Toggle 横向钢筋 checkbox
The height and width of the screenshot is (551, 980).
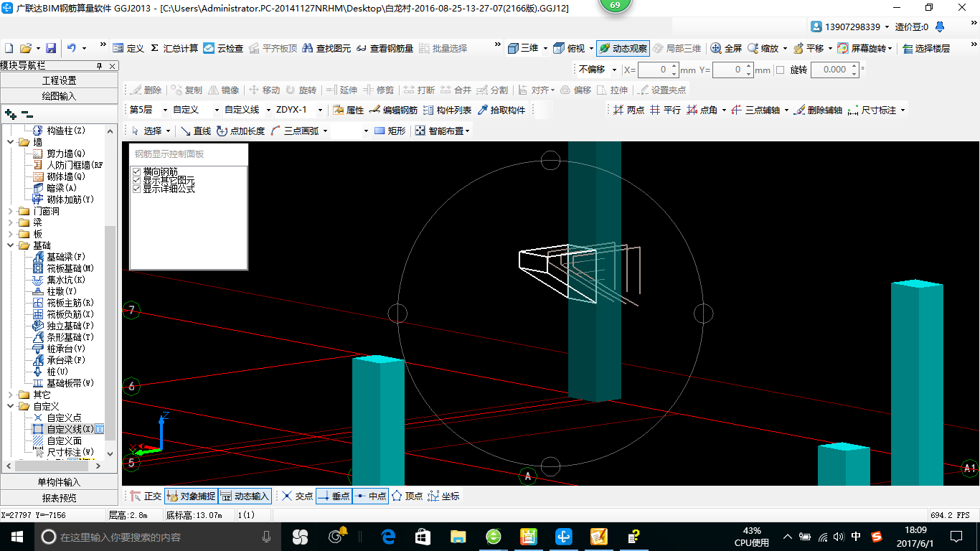coord(137,172)
